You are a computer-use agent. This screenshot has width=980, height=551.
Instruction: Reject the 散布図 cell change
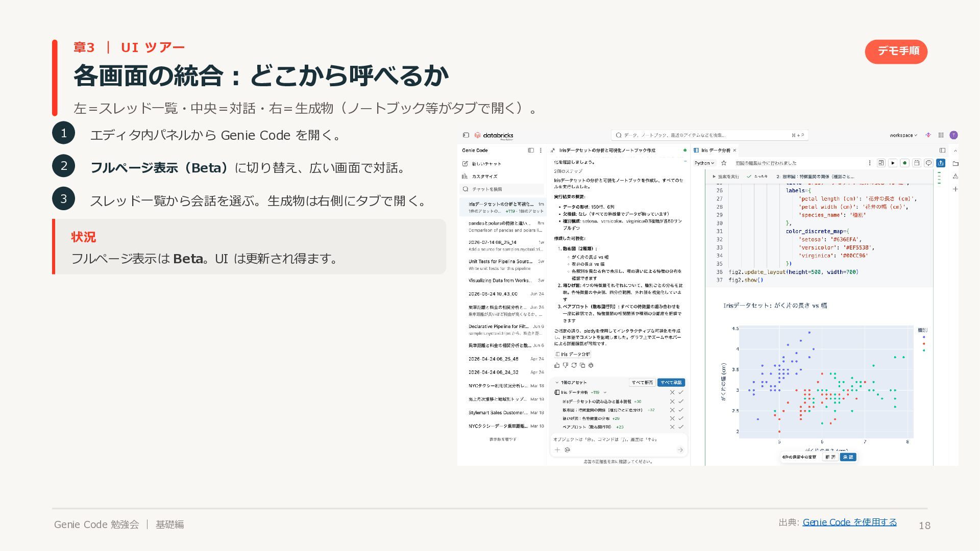672,410
